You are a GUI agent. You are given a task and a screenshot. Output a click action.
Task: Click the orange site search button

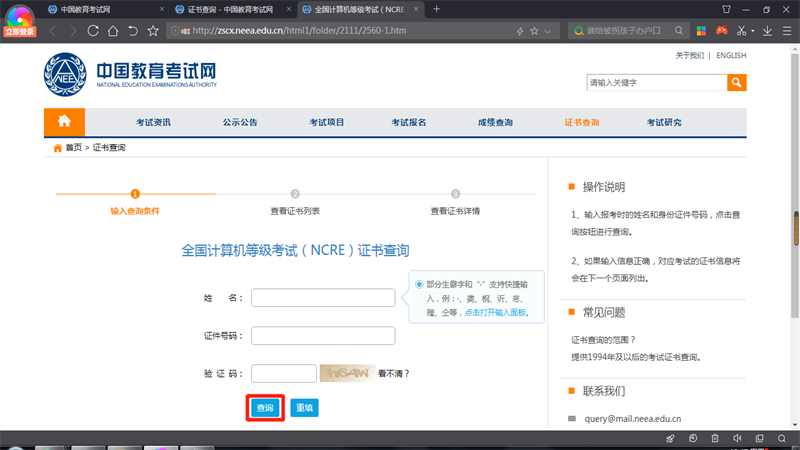737,83
